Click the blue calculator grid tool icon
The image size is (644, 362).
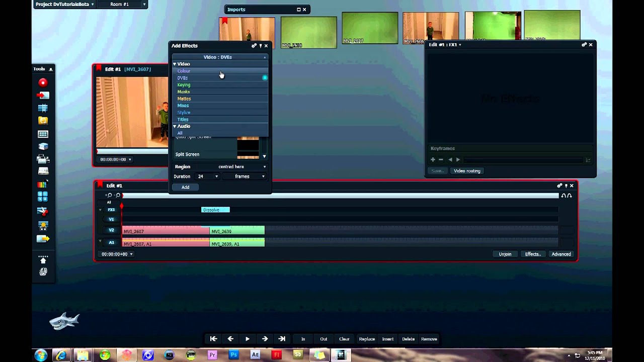43,197
